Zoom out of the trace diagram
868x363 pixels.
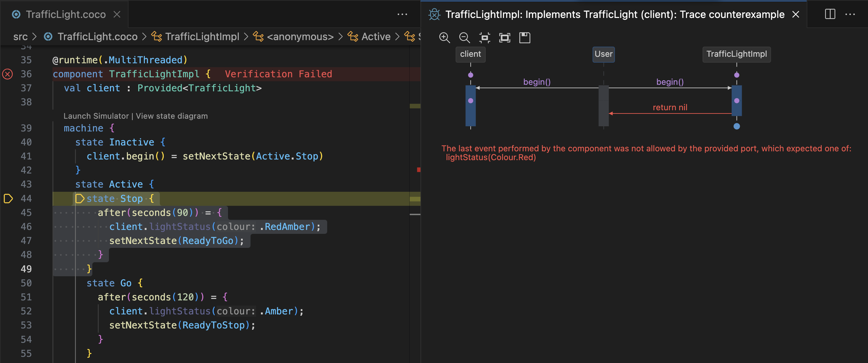click(x=464, y=38)
